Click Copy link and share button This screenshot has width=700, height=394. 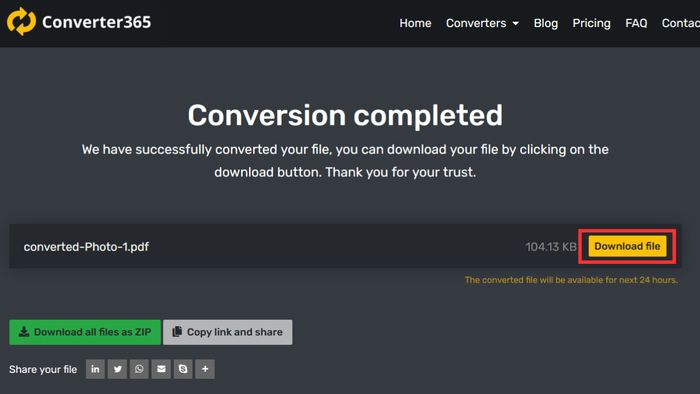(x=228, y=332)
